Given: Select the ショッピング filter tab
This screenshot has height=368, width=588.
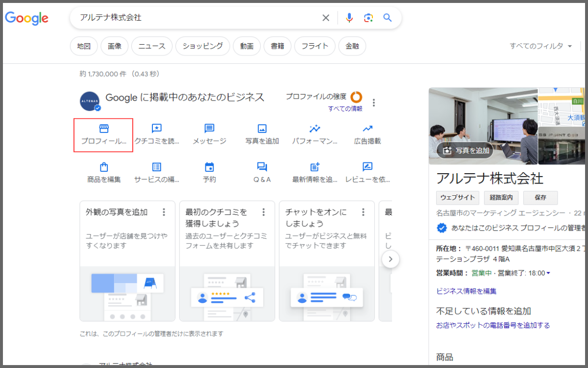Looking at the screenshot, I should 202,46.
